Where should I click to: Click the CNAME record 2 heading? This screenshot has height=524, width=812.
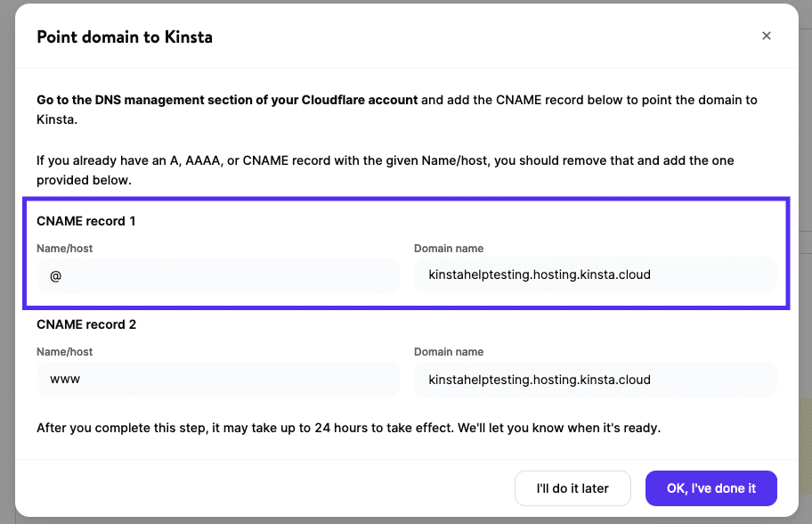pos(85,324)
